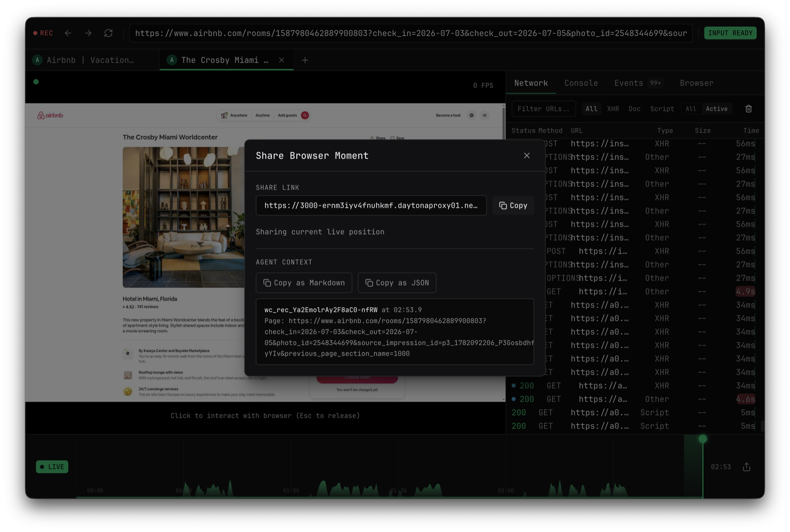Click the Share link on the listing
This screenshot has width=790, height=532.
click(377, 138)
